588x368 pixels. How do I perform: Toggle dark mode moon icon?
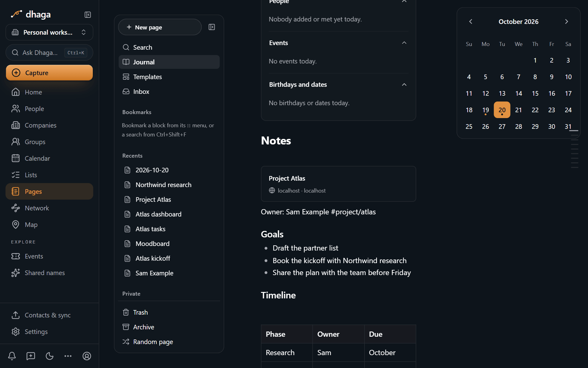[49, 356]
